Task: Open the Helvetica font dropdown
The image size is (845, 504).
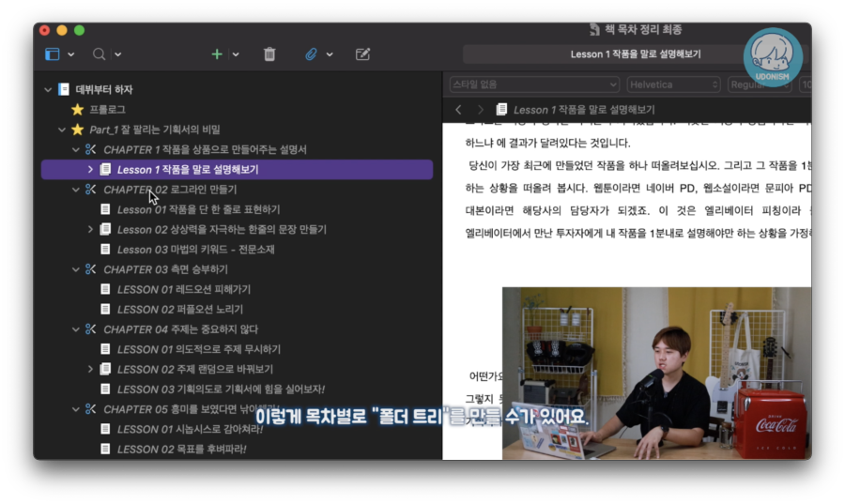Action: coord(673,84)
